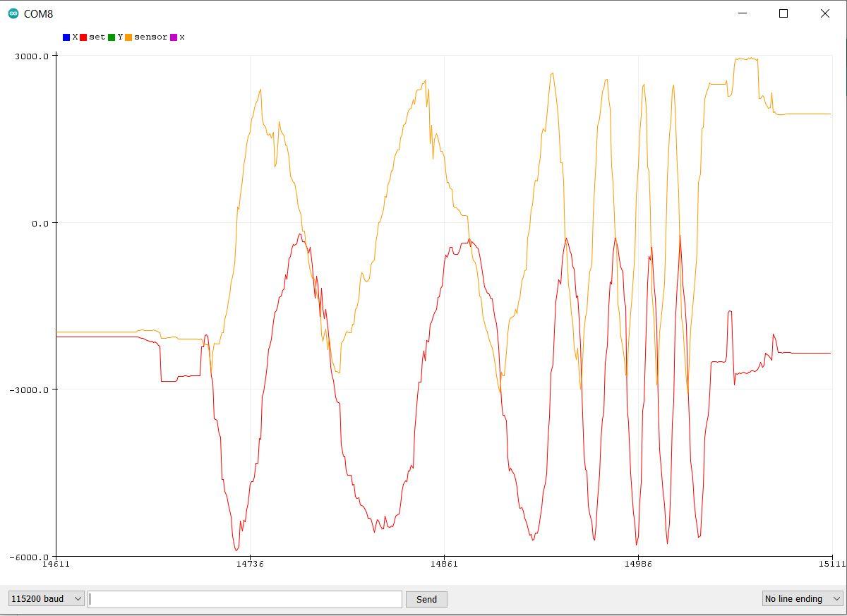This screenshot has height=616, width=847.
Task: Click the -6000.0 Y-axis label
Action: 29,557
